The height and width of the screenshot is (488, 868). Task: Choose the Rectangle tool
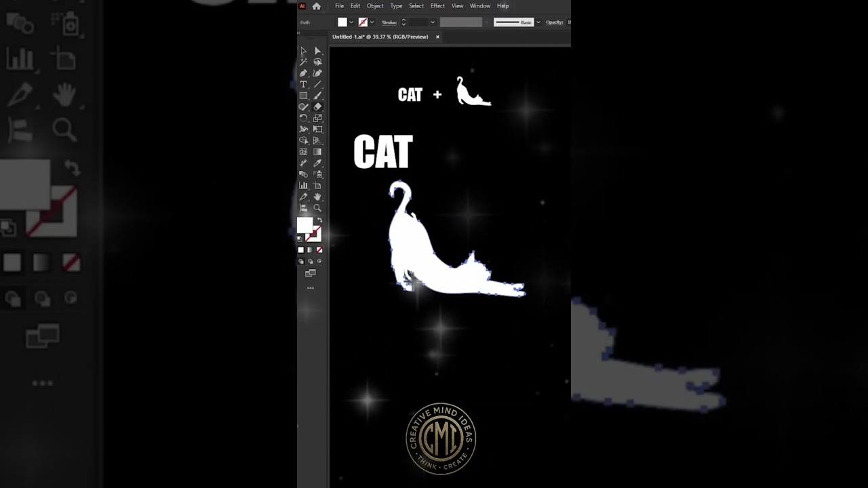pos(303,96)
